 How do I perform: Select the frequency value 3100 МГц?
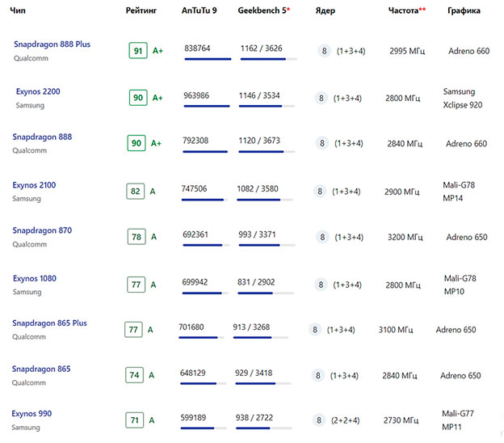[x=396, y=330]
